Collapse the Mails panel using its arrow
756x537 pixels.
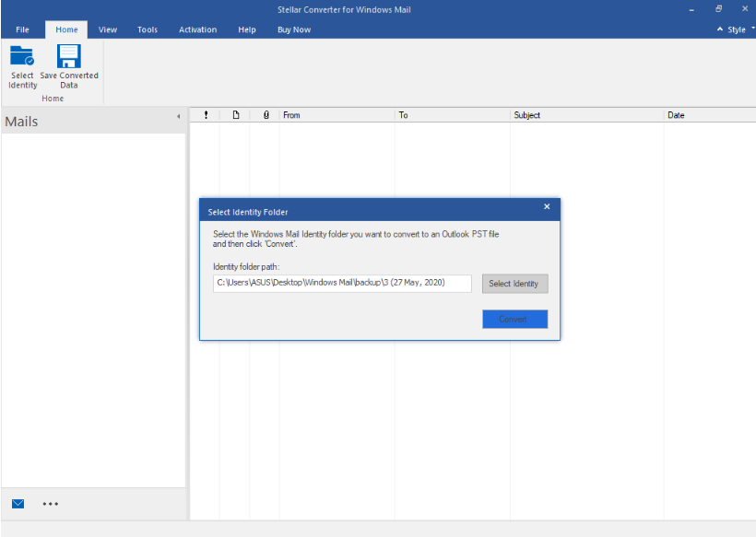[179, 116]
